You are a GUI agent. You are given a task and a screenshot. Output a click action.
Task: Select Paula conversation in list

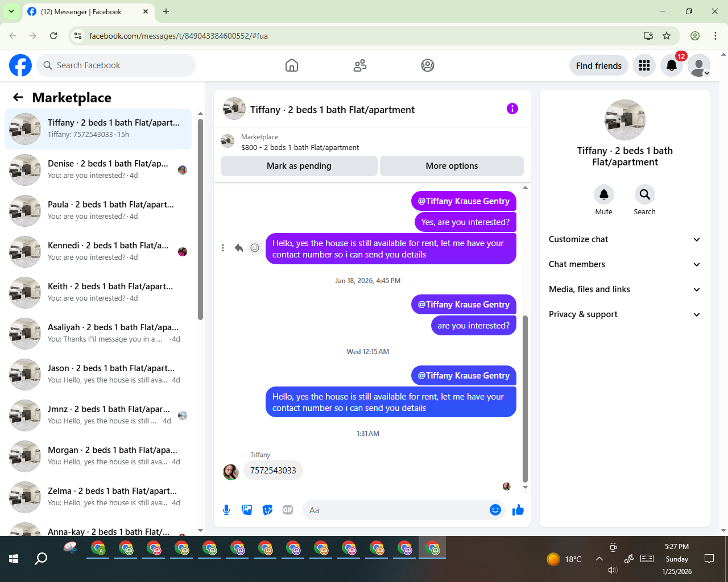click(98, 211)
